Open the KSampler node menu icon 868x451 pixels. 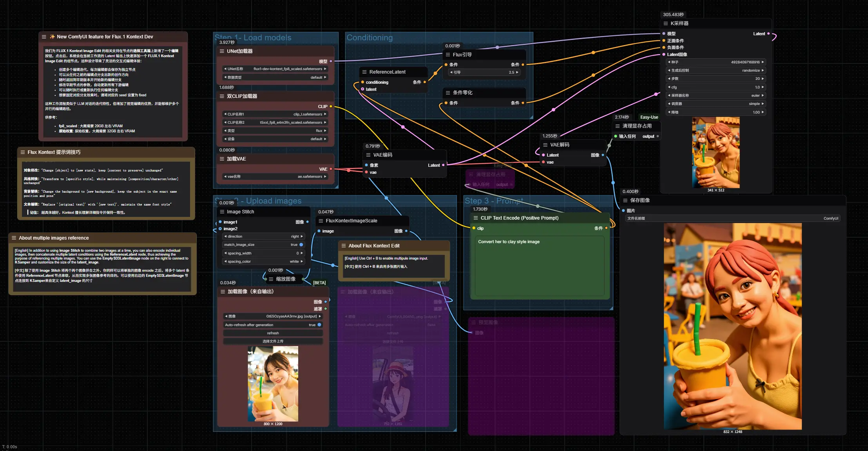[665, 23]
